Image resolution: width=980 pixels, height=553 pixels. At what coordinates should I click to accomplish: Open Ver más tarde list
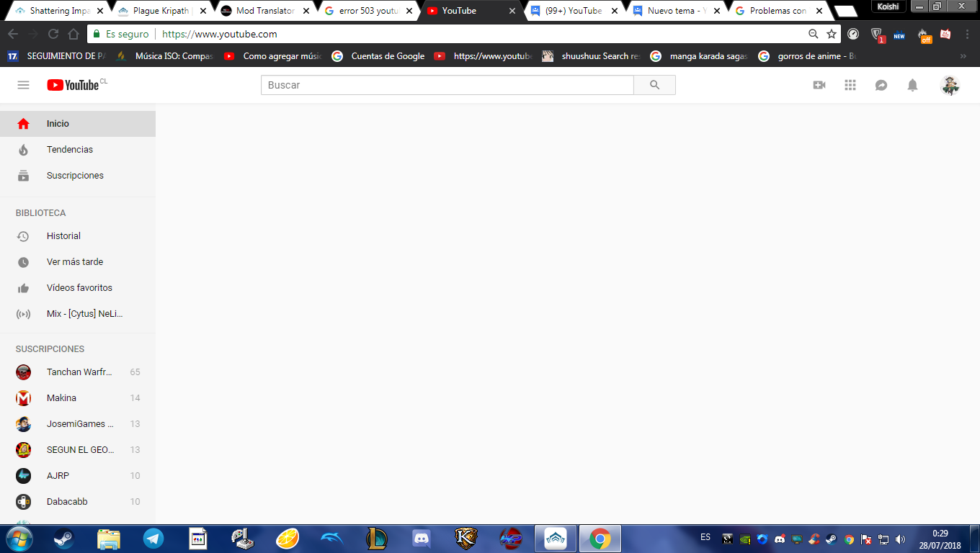78,262
